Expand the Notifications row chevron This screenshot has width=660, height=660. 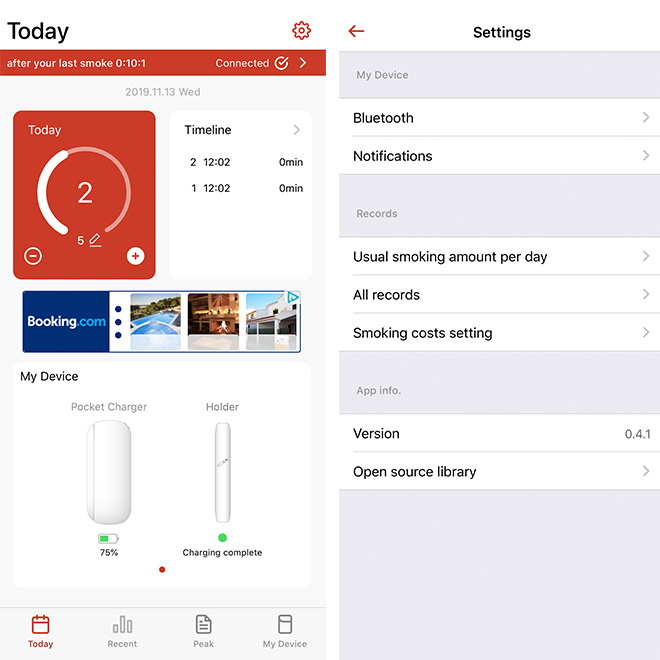coord(646,155)
